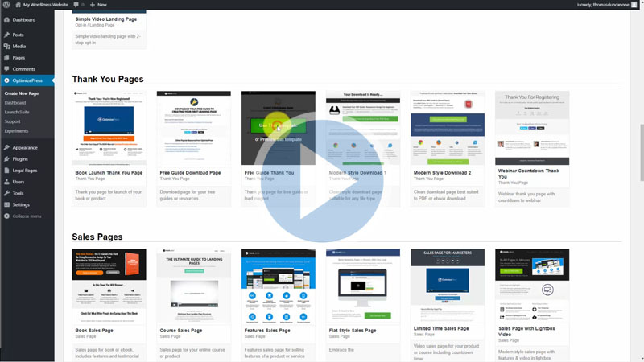Open Media library icon

click(x=6, y=46)
